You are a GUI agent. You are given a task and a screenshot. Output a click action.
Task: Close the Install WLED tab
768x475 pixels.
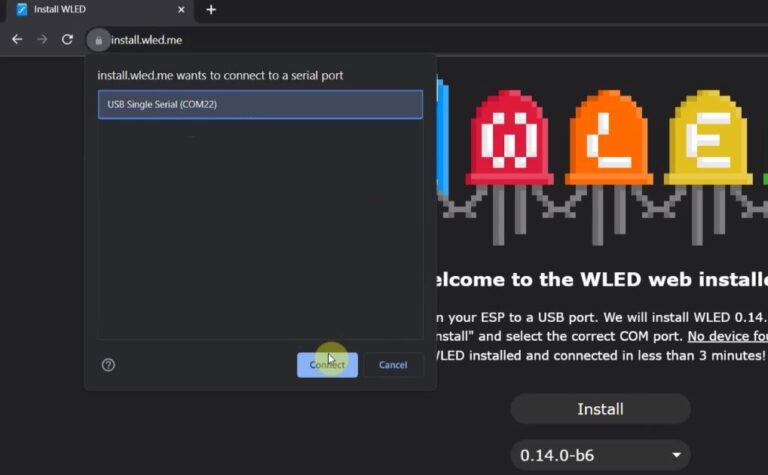181,10
